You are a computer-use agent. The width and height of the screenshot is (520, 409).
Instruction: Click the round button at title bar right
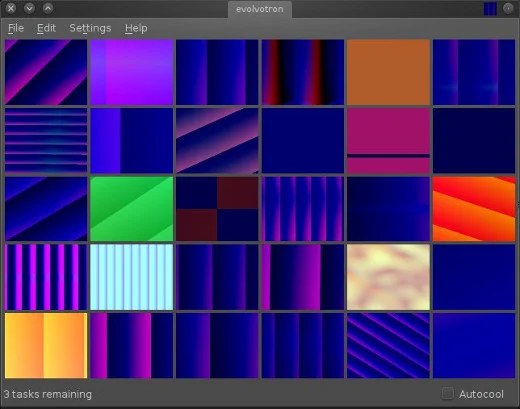point(508,8)
